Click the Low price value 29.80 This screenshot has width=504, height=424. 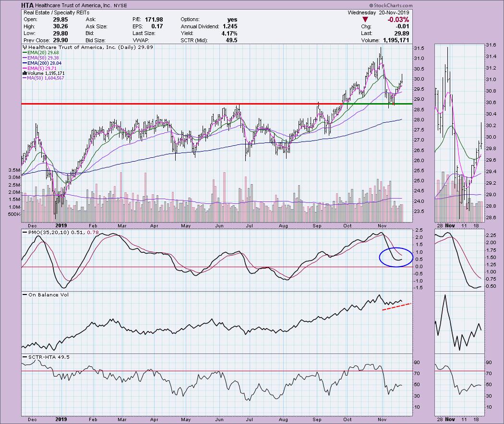60,34
